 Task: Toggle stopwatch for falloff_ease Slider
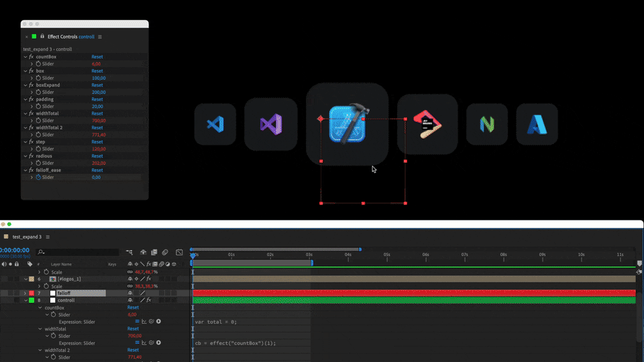point(38,177)
